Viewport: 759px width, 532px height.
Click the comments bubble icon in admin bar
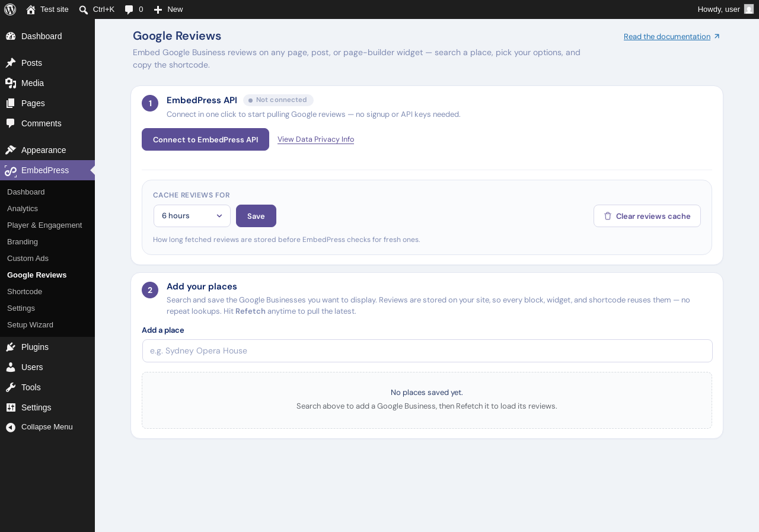click(129, 9)
